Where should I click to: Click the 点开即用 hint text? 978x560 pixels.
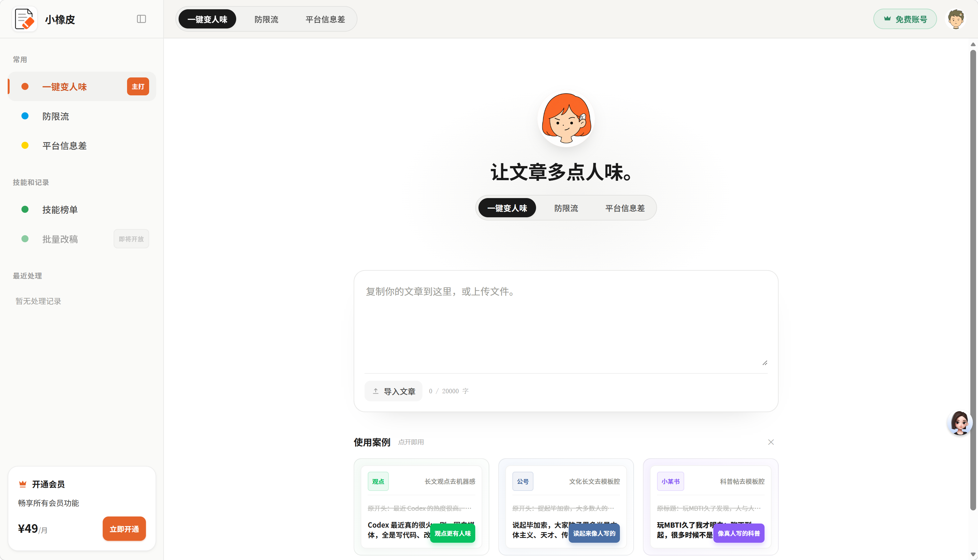tap(411, 442)
